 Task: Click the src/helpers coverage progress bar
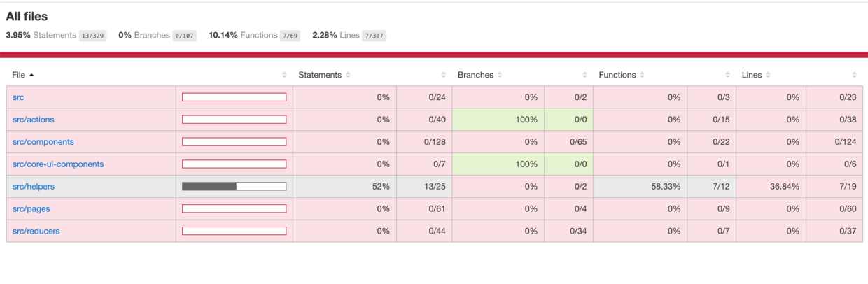pyautogui.click(x=234, y=187)
